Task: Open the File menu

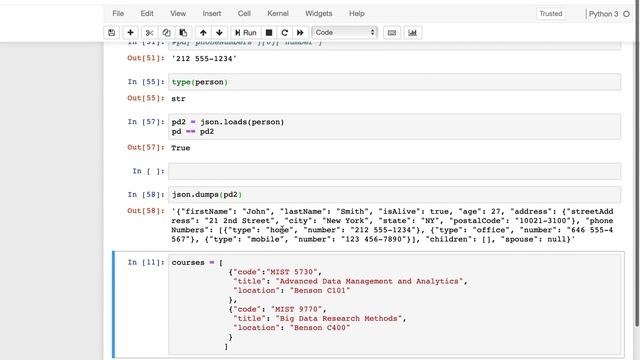Action: point(118,13)
